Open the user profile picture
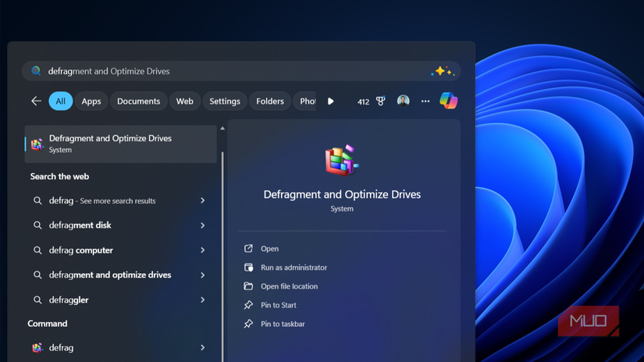This screenshot has width=644, height=362. point(403,101)
